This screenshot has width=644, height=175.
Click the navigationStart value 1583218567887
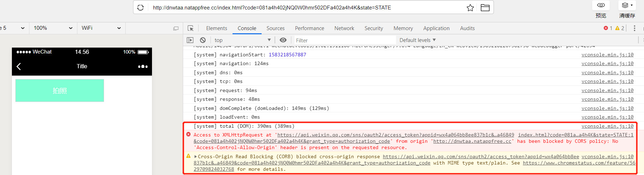coord(287,55)
